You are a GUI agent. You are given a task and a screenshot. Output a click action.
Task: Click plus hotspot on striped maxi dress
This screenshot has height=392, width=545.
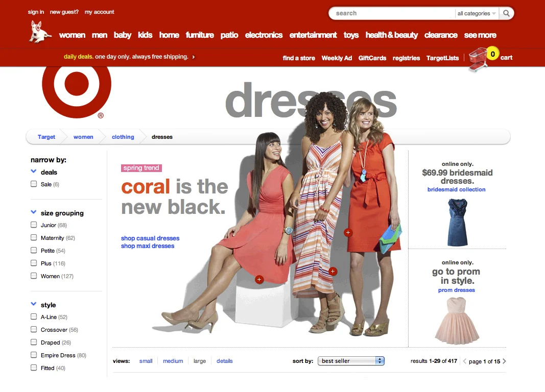pyautogui.click(x=333, y=271)
